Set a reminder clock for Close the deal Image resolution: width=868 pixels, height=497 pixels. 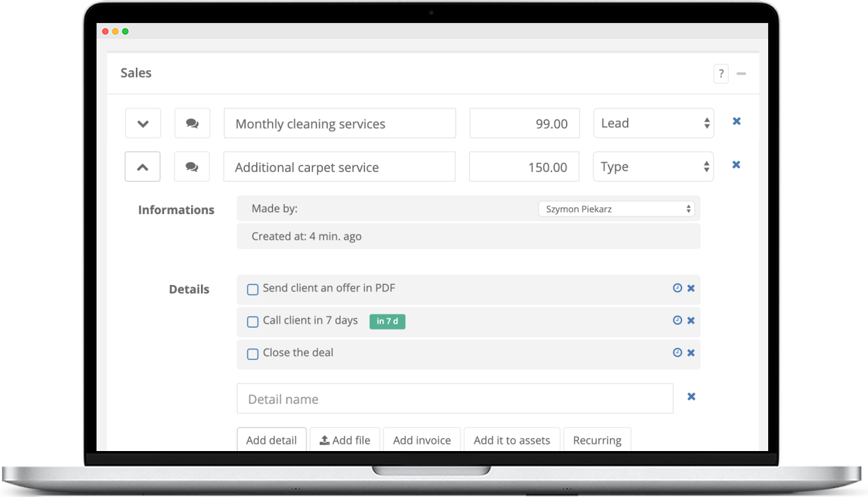tap(678, 353)
